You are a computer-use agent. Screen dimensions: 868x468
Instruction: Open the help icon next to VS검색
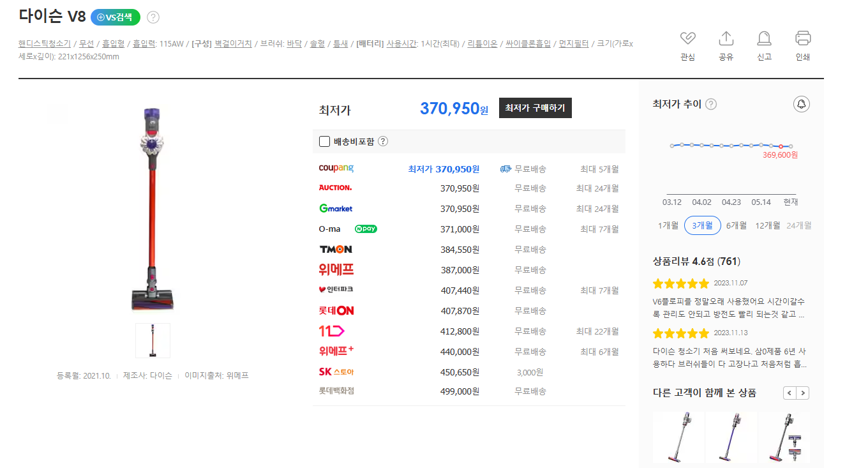[153, 17]
